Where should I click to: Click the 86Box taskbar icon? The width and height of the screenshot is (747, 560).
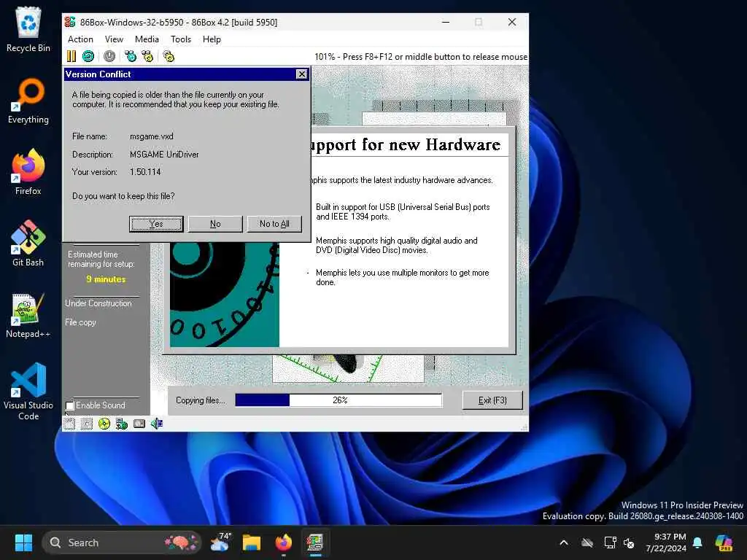315,542
